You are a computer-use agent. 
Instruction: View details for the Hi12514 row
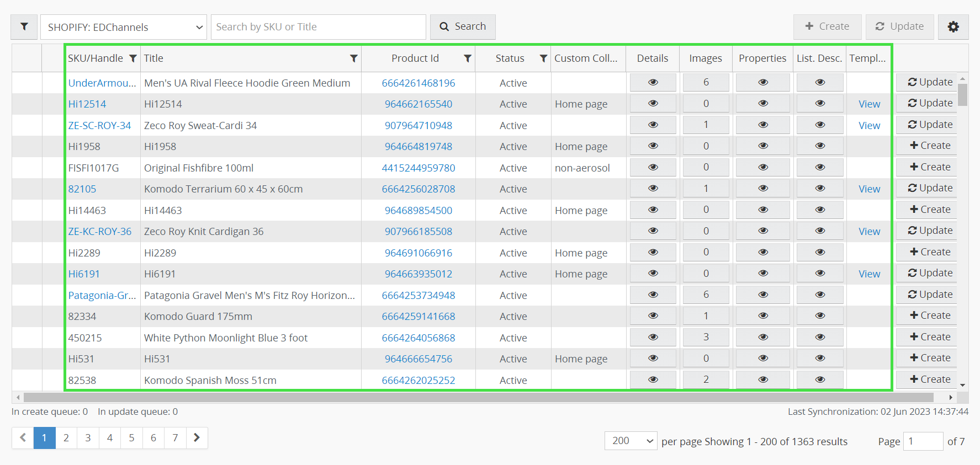(653, 104)
